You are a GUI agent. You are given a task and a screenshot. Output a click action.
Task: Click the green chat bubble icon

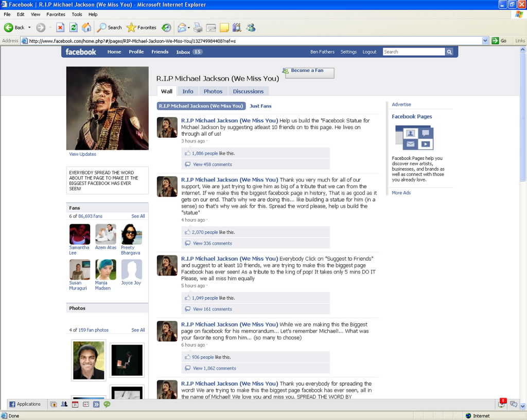(x=107, y=405)
